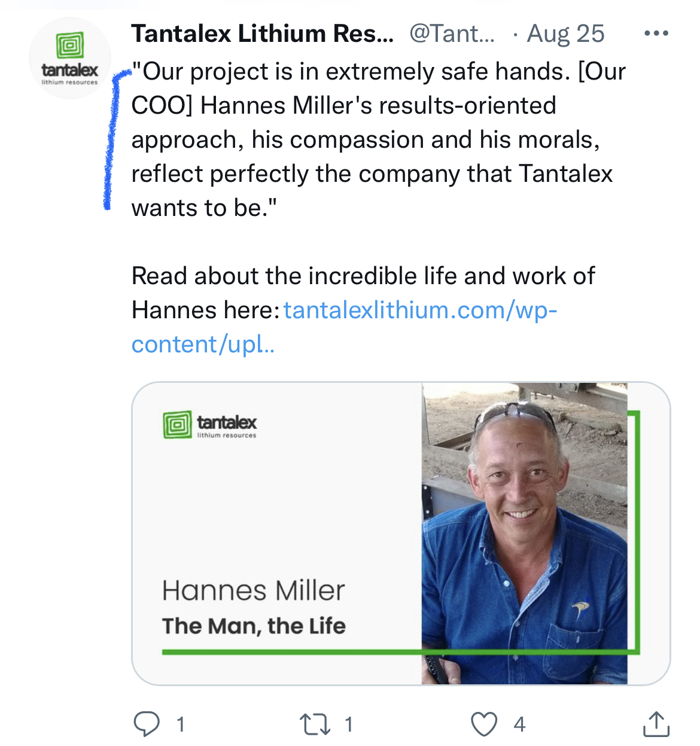Click the 'content/upl..' link continuation
Viewport: 700px width, 746px height.
point(203,345)
